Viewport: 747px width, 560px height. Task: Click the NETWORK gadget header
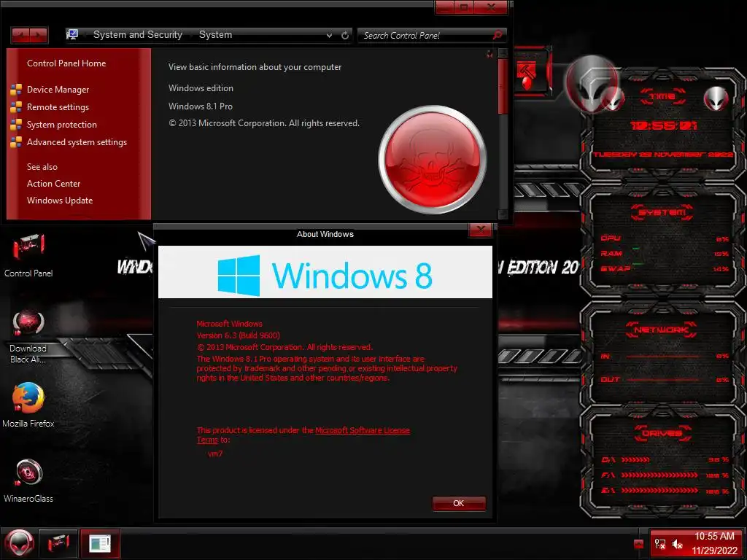661,330
